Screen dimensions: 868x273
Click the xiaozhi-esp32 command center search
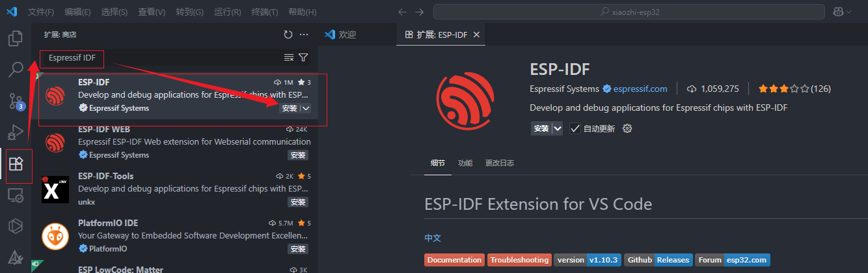[x=628, y=12]
